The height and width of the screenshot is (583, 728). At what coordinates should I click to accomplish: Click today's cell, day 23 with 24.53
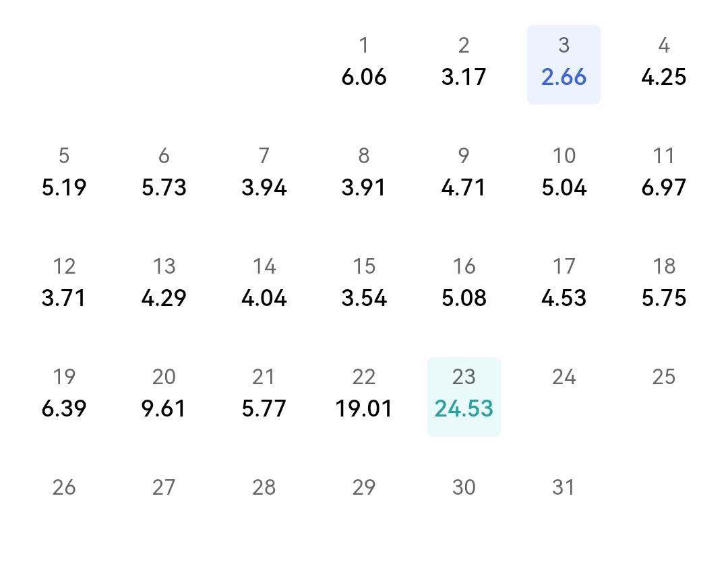coord(464,396)
